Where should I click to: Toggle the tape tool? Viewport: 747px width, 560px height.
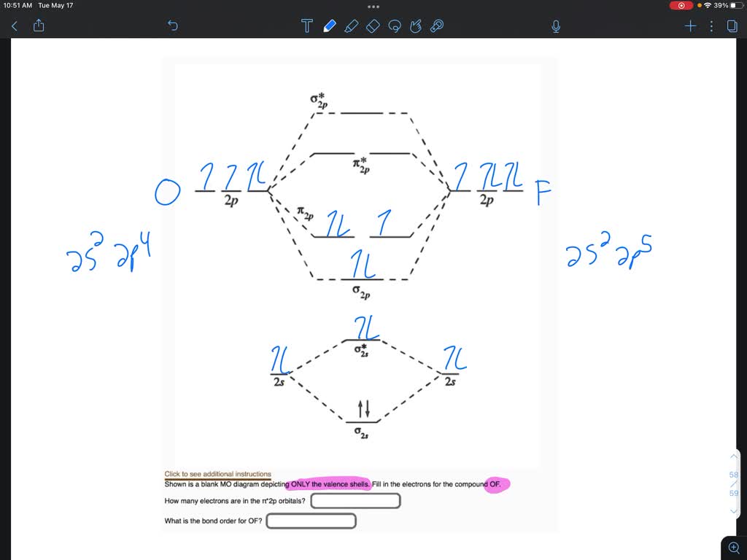pyautogui.click(x=437, y=26)
